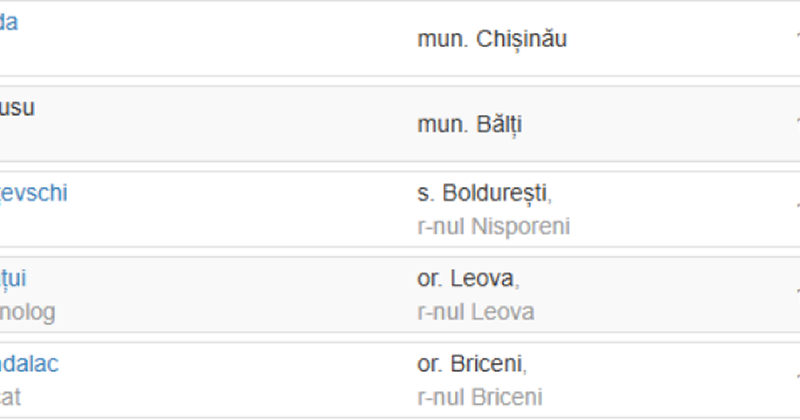
Task: Open the name link ending in "da"
Action: [8, 22]
